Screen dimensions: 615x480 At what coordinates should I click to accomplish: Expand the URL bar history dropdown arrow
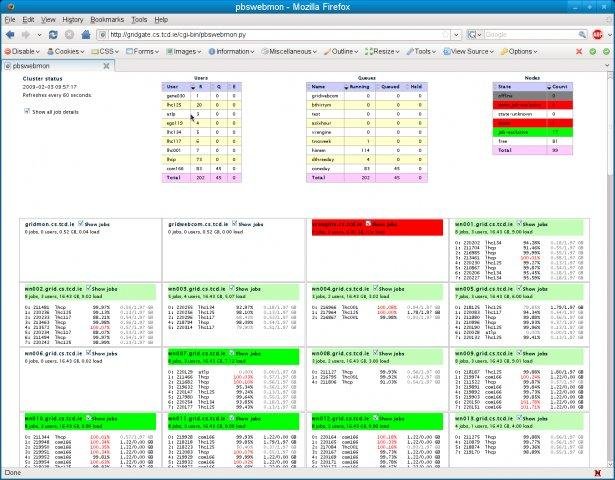tap(456, 35)
